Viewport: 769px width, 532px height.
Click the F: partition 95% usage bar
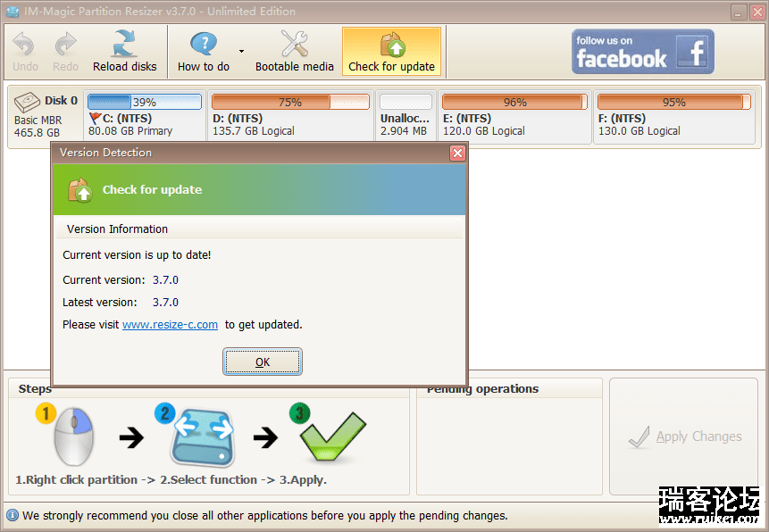coord(673,102)
